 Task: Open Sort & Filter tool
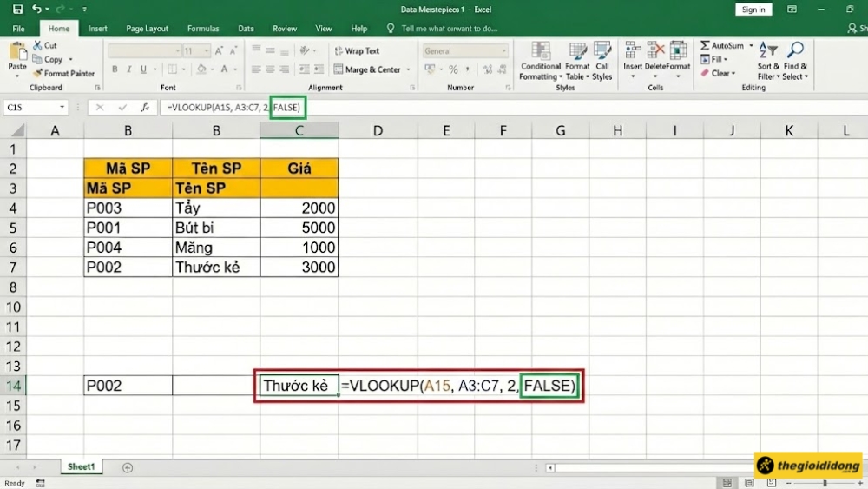pyautogui.click(x=768, y=60)
